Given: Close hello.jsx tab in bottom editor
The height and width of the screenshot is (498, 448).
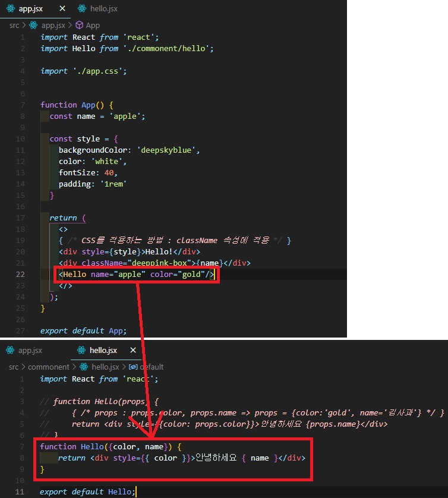Looking at the screenshot, I should (133, 350).
